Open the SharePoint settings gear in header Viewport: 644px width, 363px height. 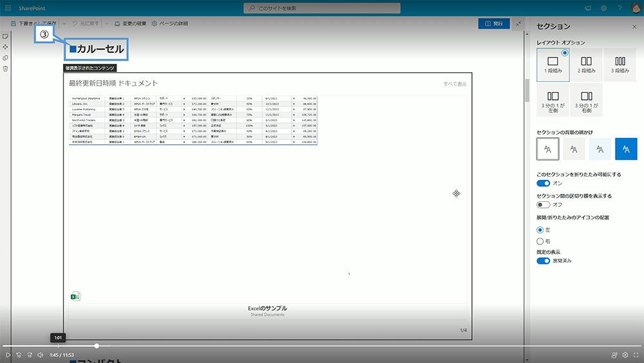604,8
